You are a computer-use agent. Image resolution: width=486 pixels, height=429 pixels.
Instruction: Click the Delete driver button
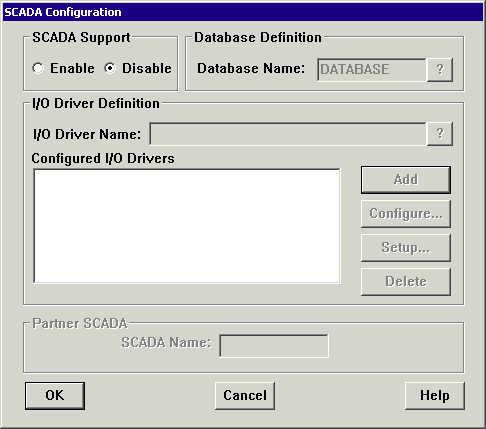tap(406, 282)
